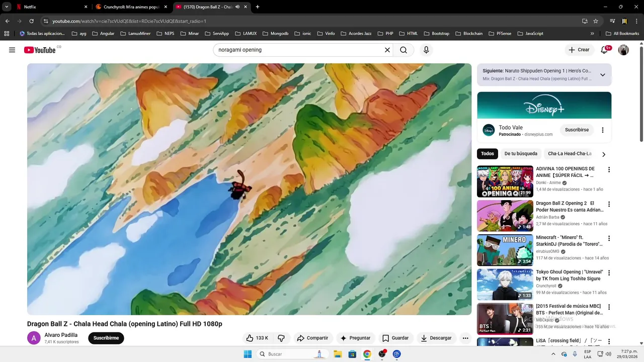Show hidden system tray icons chevron
644x362 pixels.
(553, 354)
